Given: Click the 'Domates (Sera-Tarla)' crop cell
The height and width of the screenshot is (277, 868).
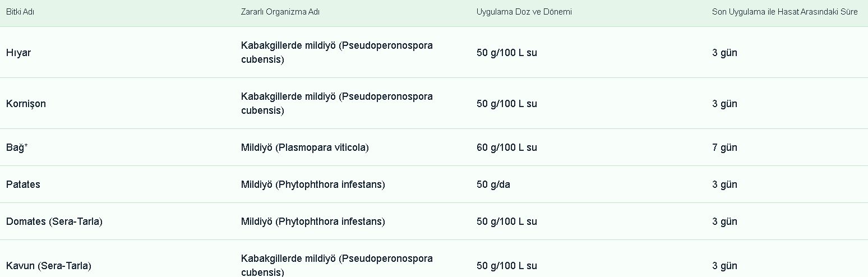Looking at the screenshot, I should point(54,221).
